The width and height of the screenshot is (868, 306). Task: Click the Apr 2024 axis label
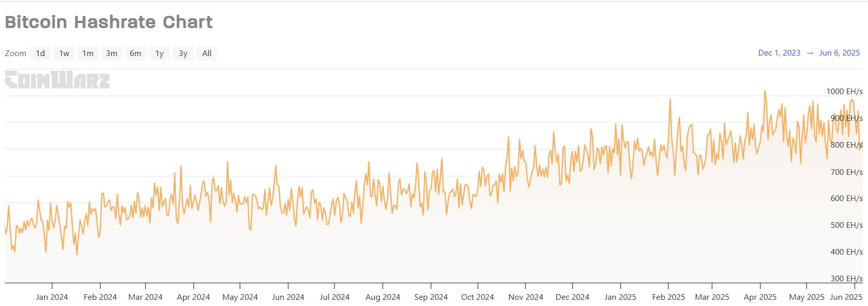coord(193,297)
